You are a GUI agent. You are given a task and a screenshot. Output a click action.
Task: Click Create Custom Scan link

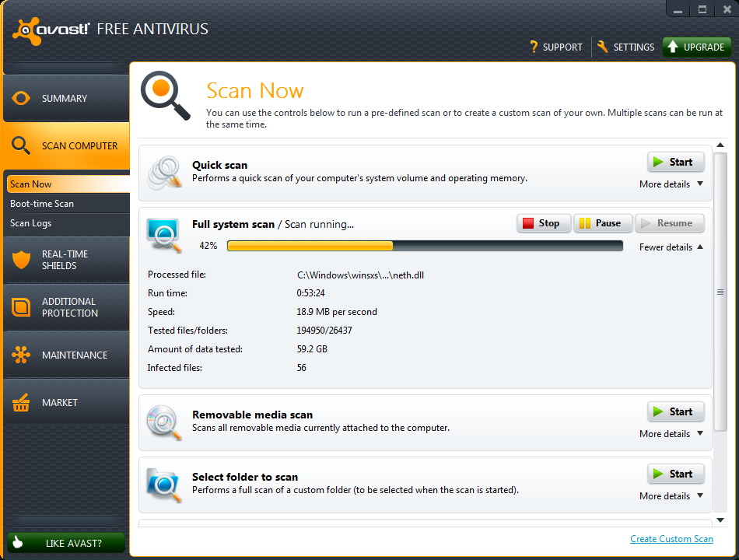point(671,539)
